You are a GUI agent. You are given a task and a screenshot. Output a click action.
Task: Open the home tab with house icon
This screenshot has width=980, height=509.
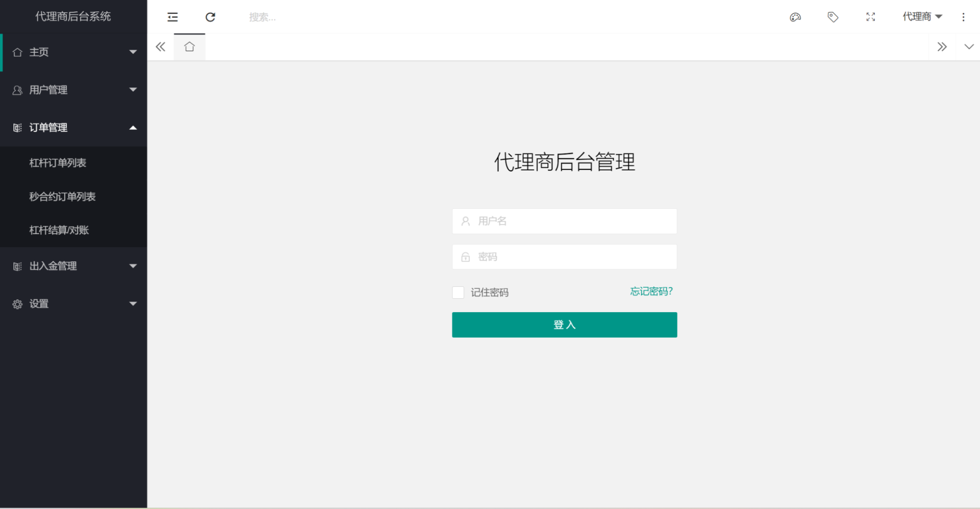tap(189, 46)
